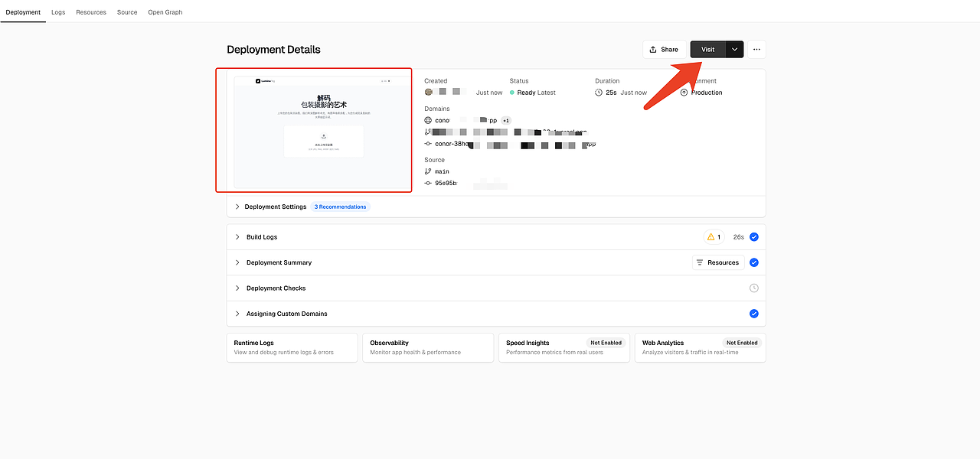980x459 pixels.
Task: Click the Assigning Custom Domains checkmark
Action: pos(754,314)
